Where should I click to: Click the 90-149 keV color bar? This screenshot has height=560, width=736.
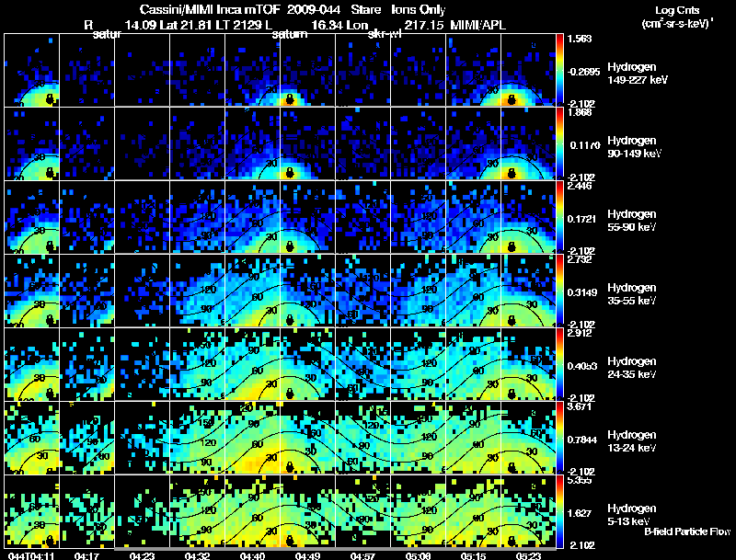click(x=559, y=143)
